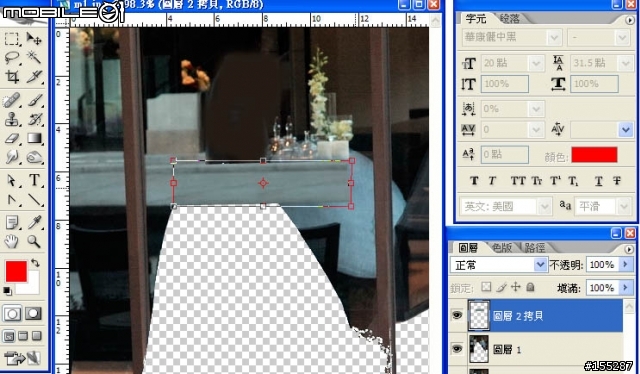640x374 pixels.
Task: Click the red text color swatch in Character panel
Action: (x=594, y=155)
